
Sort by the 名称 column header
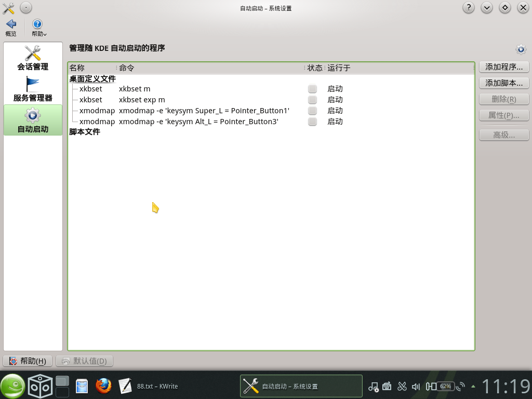click(92, 68)
